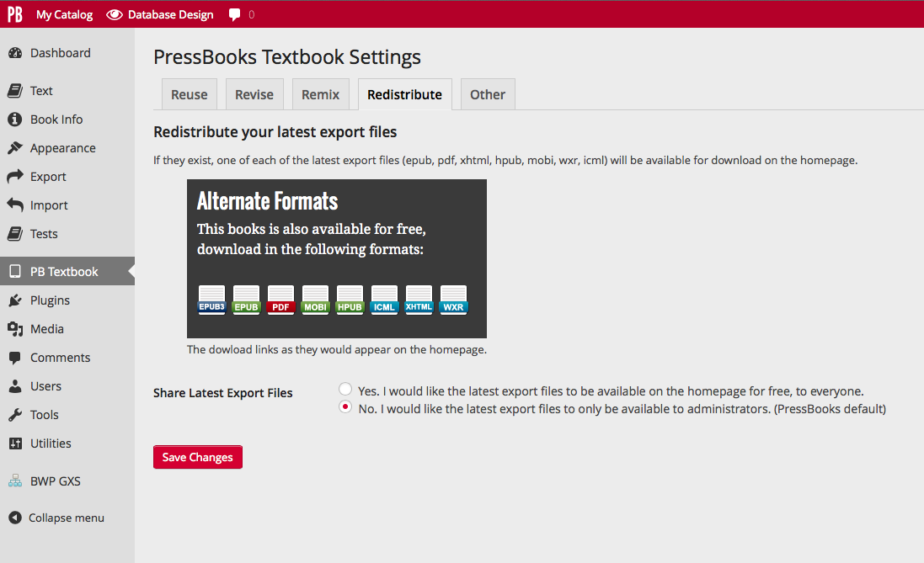This screenshot has height=563, width=924.
Task: Click the Export arrow icon
Action: (14, 177)
